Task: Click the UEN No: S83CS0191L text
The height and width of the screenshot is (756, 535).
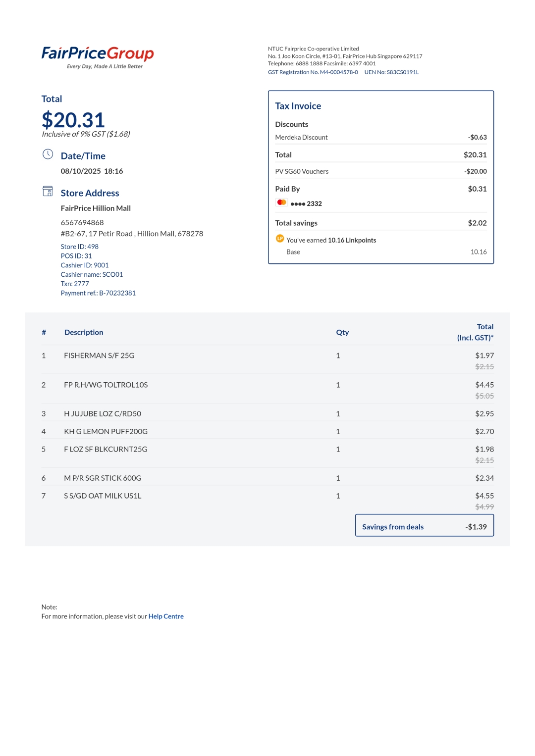Action: click(x=391, y=72)
